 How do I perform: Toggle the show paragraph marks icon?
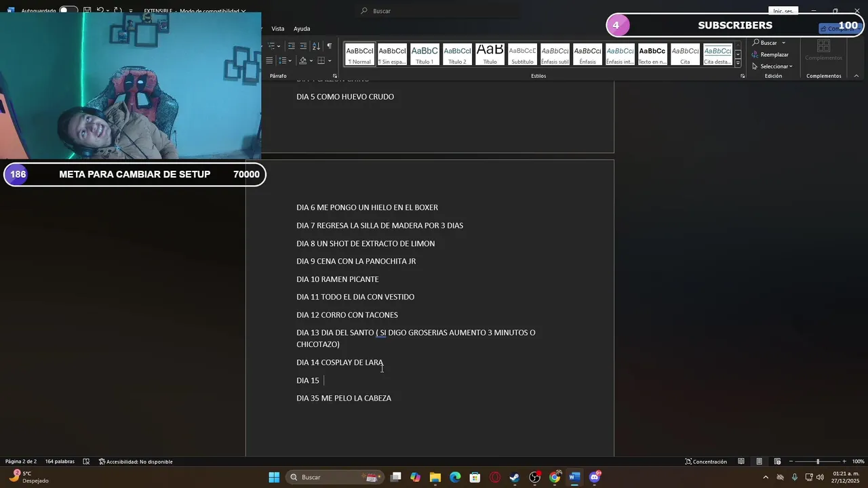pyautogui.click(x=329, y=46)
